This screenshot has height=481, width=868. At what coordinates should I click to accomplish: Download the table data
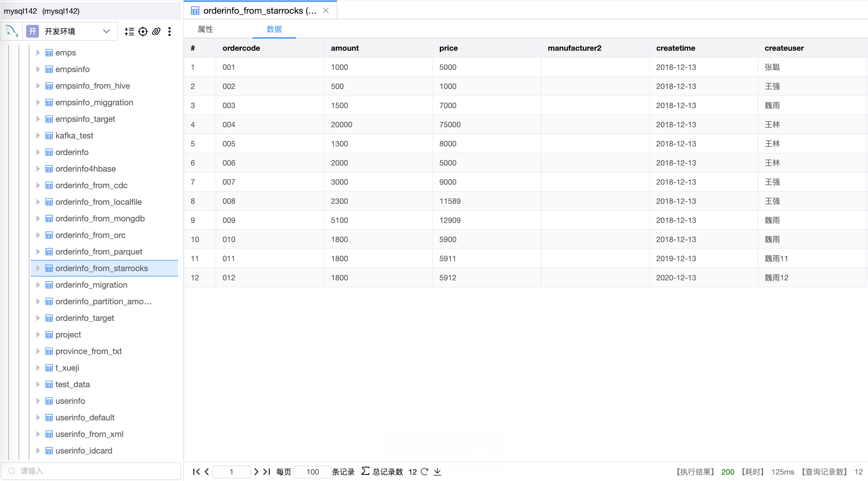[437, 471]
